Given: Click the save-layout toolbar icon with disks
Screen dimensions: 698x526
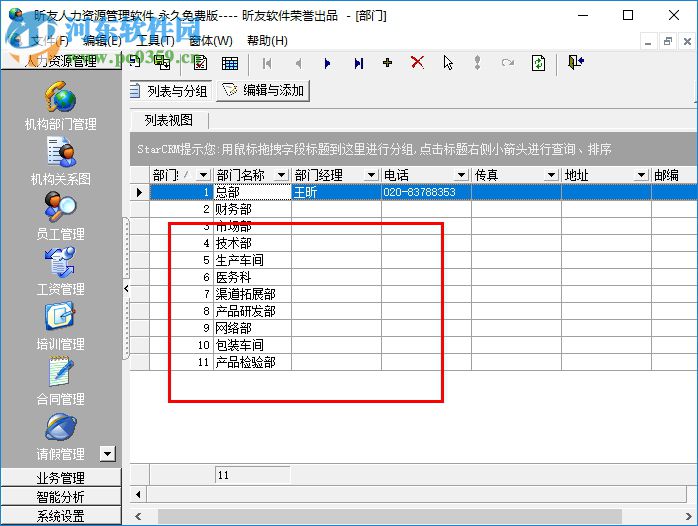Looking at the screenshot, I should [162, 63].
